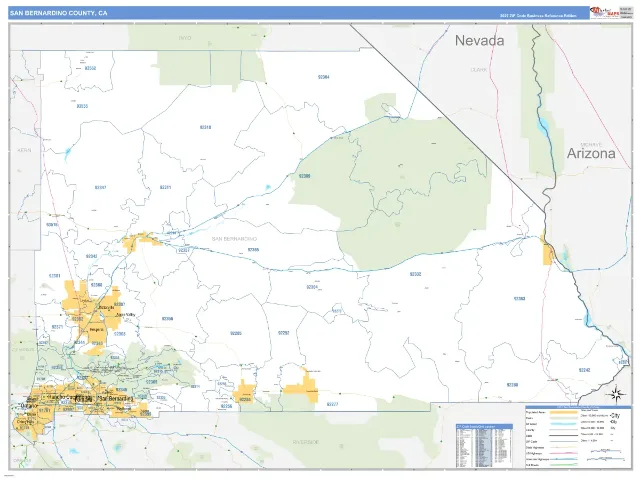Click the large 'City' symbol in the legend
Viewport: 640px width, 480px height.
pyautogui.click(x=615, y=416)
